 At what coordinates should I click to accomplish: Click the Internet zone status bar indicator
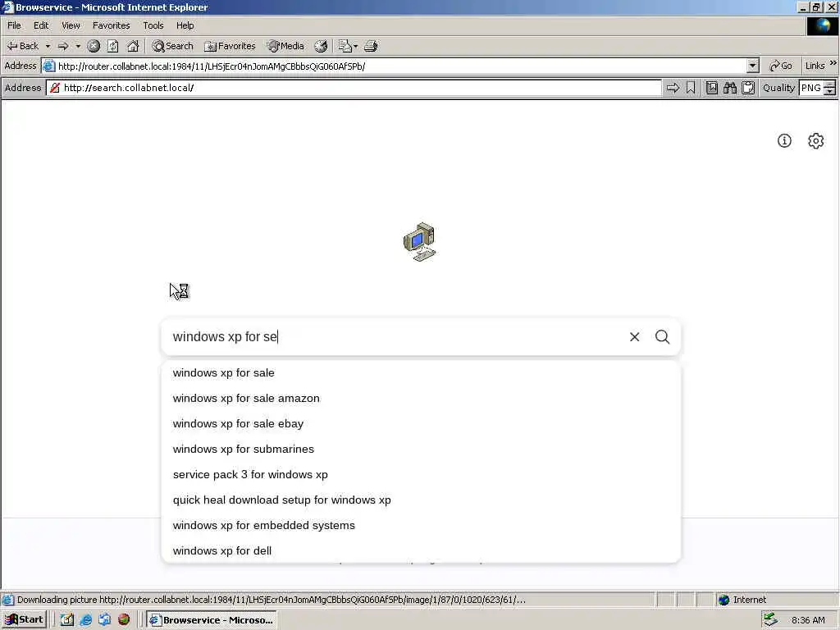[742, 600]
